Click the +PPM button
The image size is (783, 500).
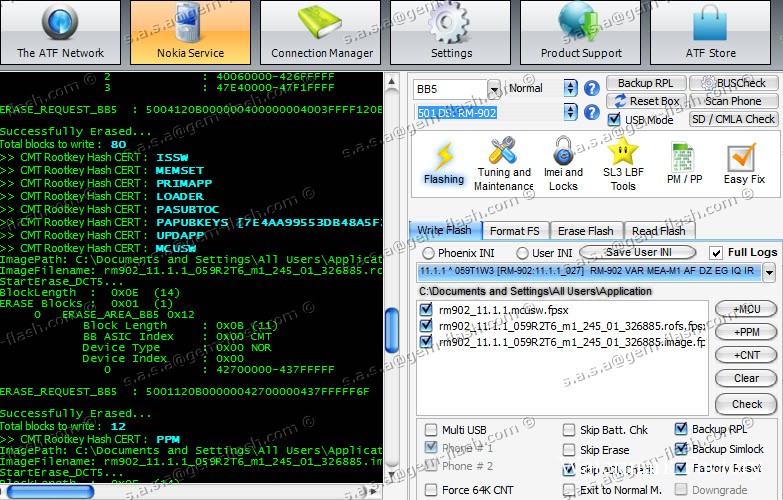pos(746,332)
